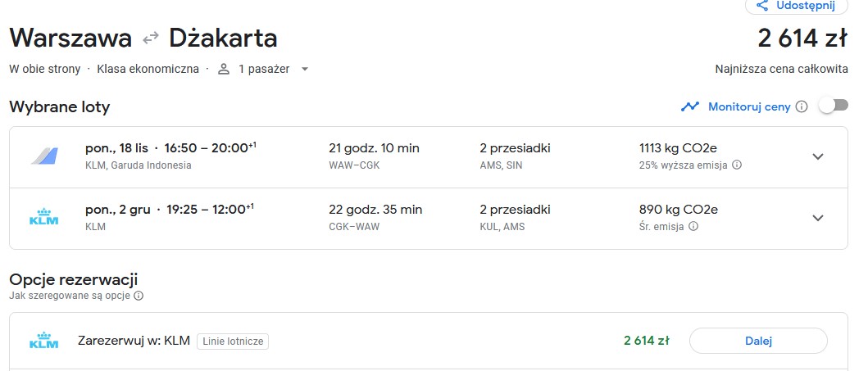Enable the Monitoruj ceny price tracking switch
The width and height of the screenshot is (868, 371).
pos(833,106)
